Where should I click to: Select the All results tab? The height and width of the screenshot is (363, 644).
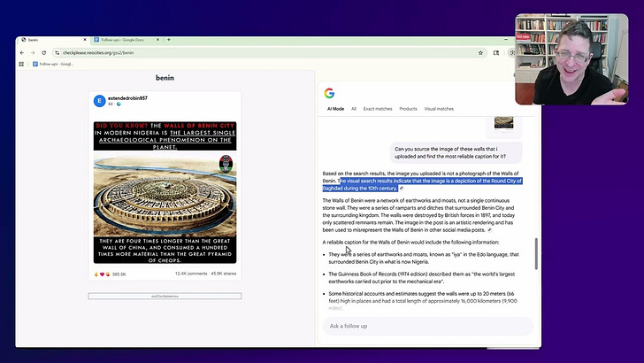point(354,109)
